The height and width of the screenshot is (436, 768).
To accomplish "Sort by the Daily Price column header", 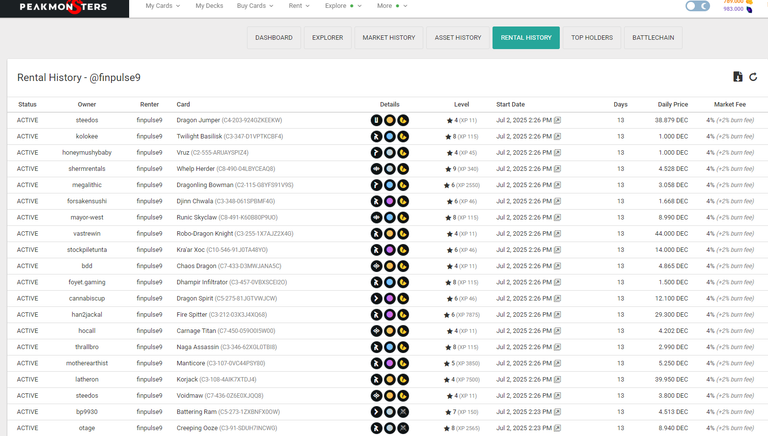I will coord(672,104).
